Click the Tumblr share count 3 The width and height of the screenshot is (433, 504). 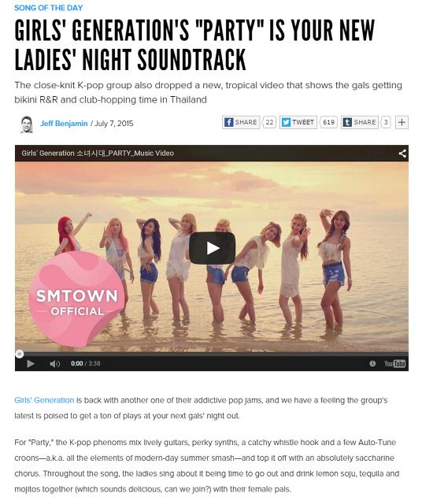(x=386, y=123)
